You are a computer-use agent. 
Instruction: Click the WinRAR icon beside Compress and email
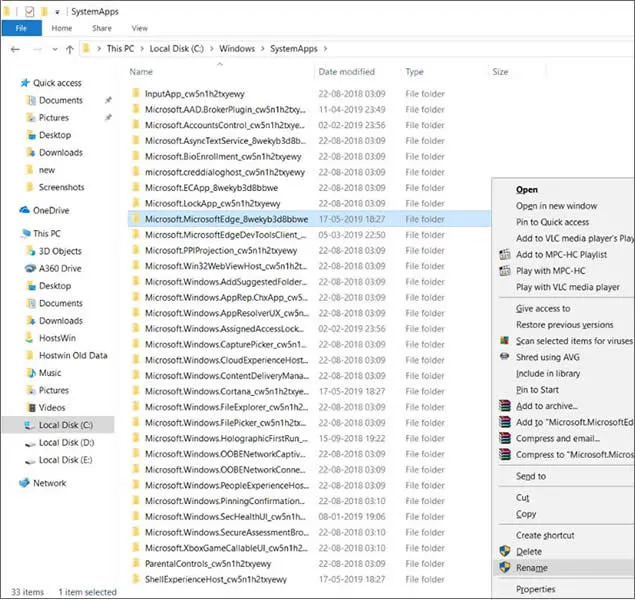pyautogui.click(x=505, y=438)
